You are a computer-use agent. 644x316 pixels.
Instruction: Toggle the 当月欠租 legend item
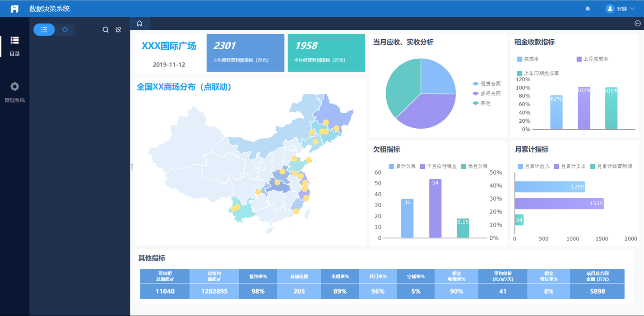pyautogui.click(x=474, y=167)
